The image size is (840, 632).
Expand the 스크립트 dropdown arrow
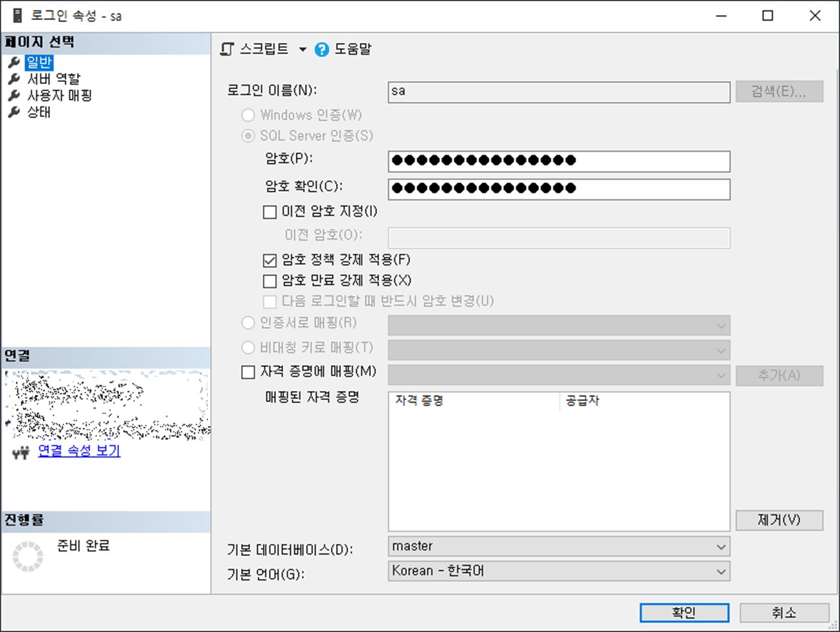pyautogui.click(x=302, y=49)
